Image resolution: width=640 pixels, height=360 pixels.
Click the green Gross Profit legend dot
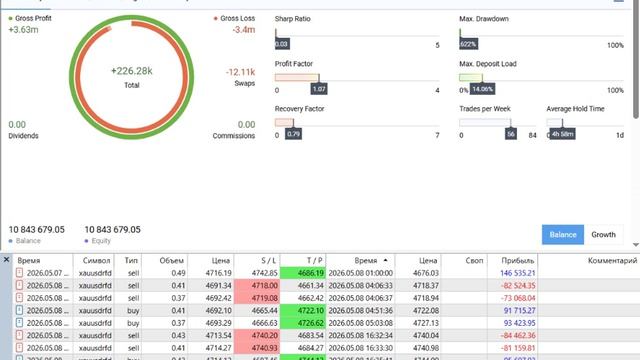[11, 18]
